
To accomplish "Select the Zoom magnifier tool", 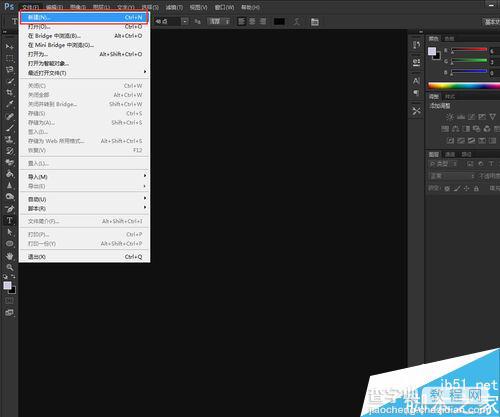I will [9, 267].
